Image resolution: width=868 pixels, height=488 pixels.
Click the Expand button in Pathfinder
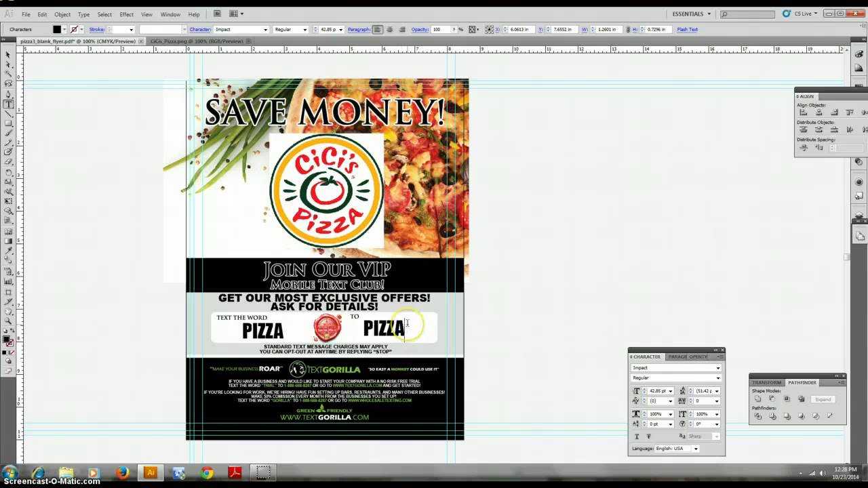(x=823, y=399)
